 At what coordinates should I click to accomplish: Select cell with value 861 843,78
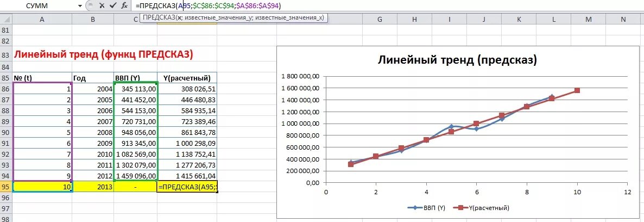tap(187, 132)
